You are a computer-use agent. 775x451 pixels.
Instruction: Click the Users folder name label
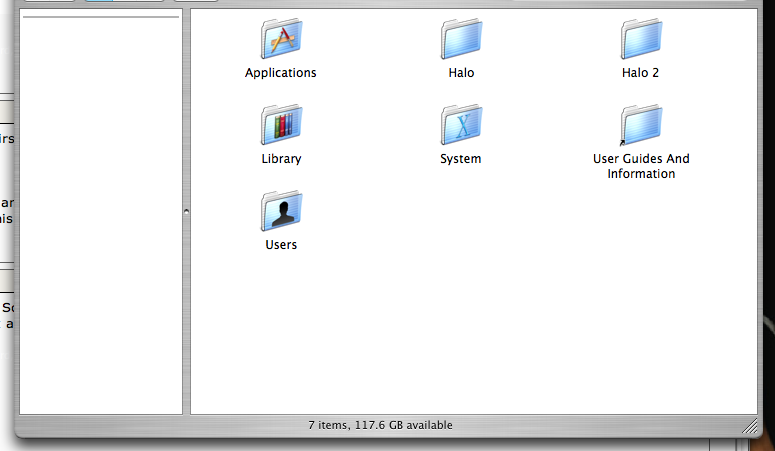coord(281,245)
